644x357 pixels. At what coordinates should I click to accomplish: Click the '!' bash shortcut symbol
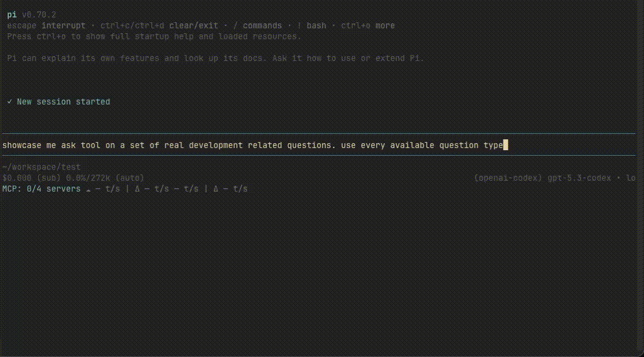299,26
